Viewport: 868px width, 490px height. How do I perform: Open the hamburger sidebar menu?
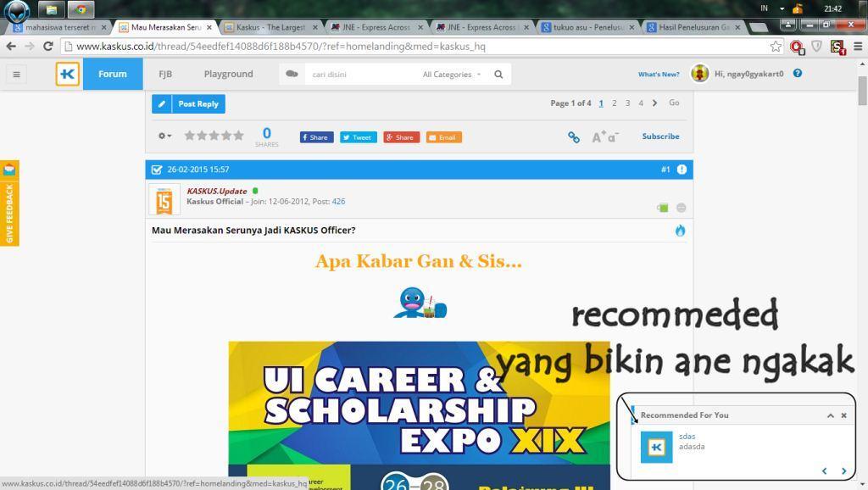coord(17,75)
